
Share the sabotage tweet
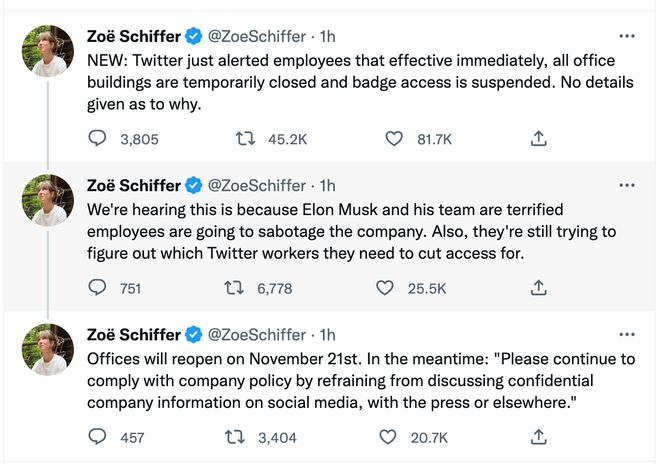(538, 288)
